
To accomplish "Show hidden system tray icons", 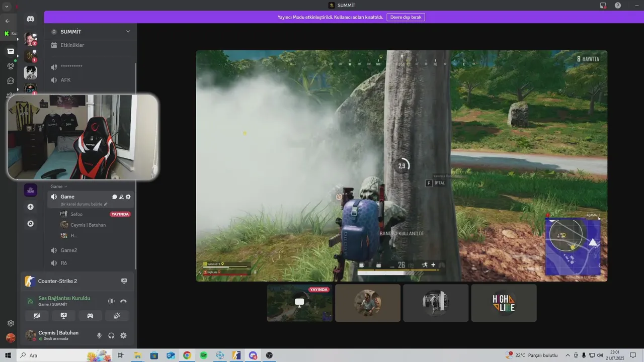I will 568,355.
